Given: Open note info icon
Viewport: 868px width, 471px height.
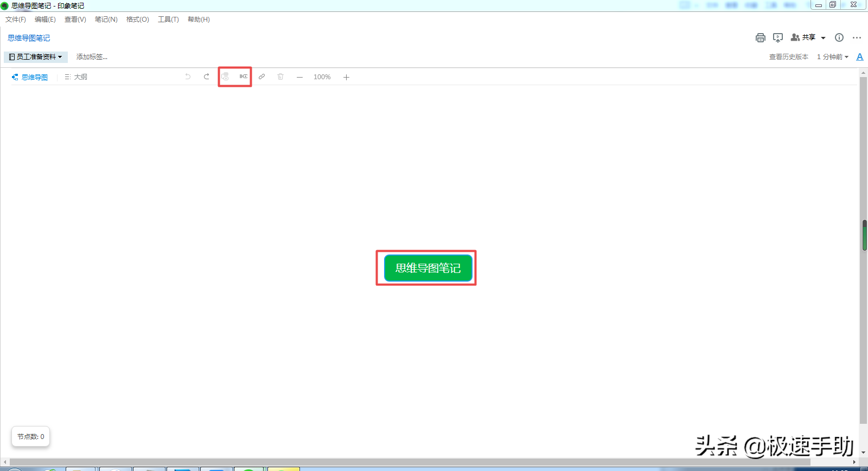Looking at the screenshot, I should (x=839, y=37).
